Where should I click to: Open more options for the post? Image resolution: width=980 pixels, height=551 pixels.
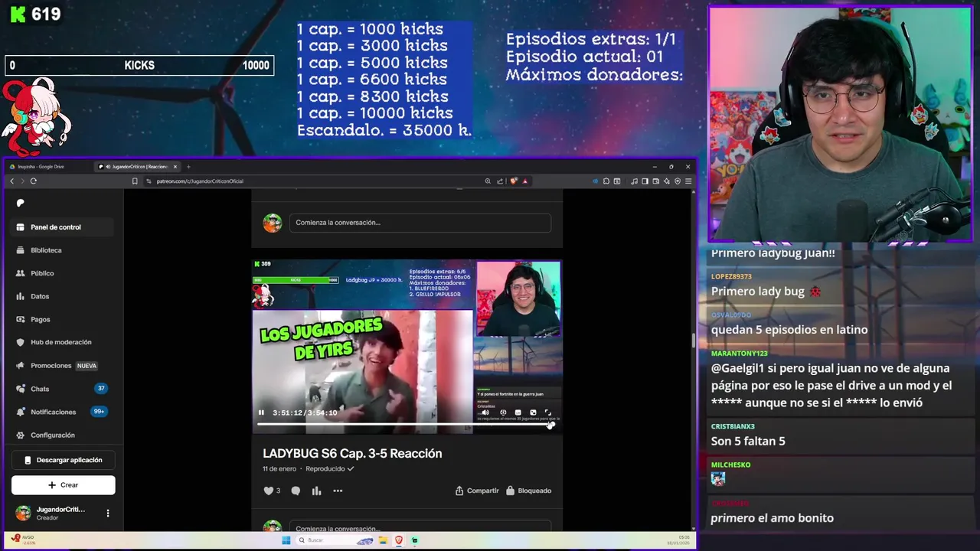click(338, 491)
